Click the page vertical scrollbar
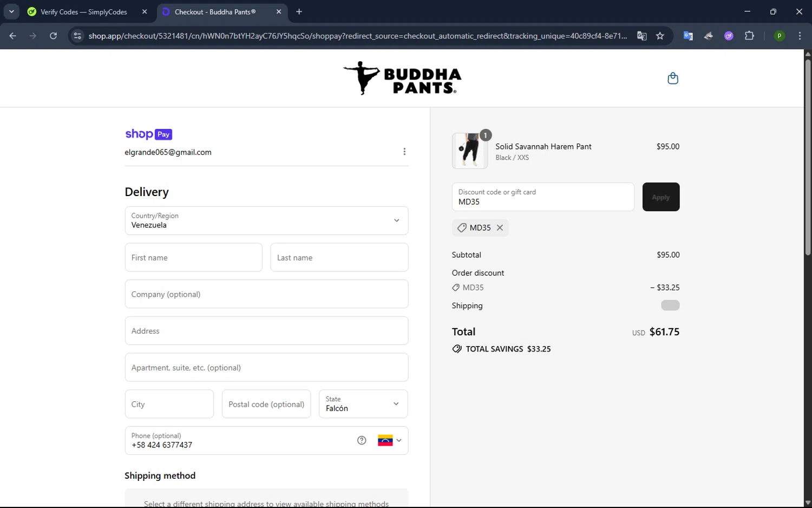 point(808,157)
